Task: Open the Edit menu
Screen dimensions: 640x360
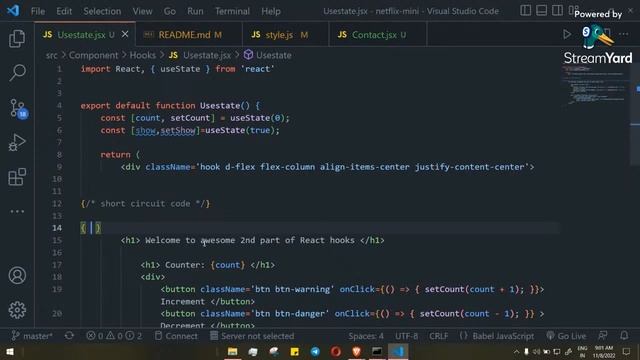Action: (64, 11)
